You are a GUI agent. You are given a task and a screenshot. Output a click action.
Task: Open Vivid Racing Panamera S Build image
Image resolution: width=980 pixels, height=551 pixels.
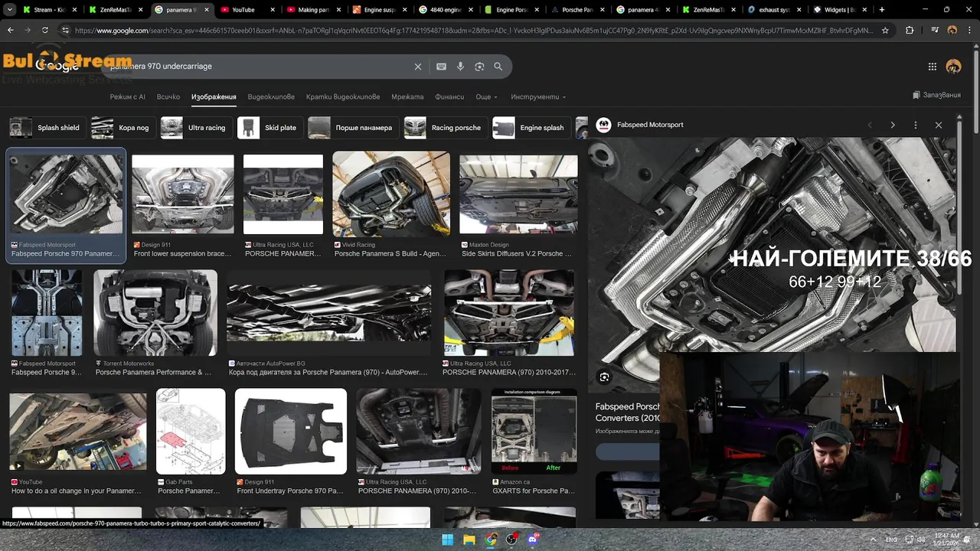click(x=391, y=193)
